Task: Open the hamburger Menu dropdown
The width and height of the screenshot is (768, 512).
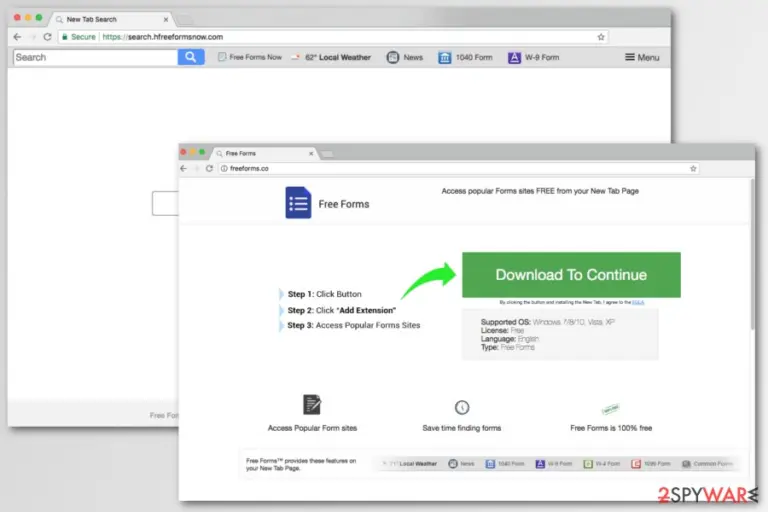Action: pos(642,57)
